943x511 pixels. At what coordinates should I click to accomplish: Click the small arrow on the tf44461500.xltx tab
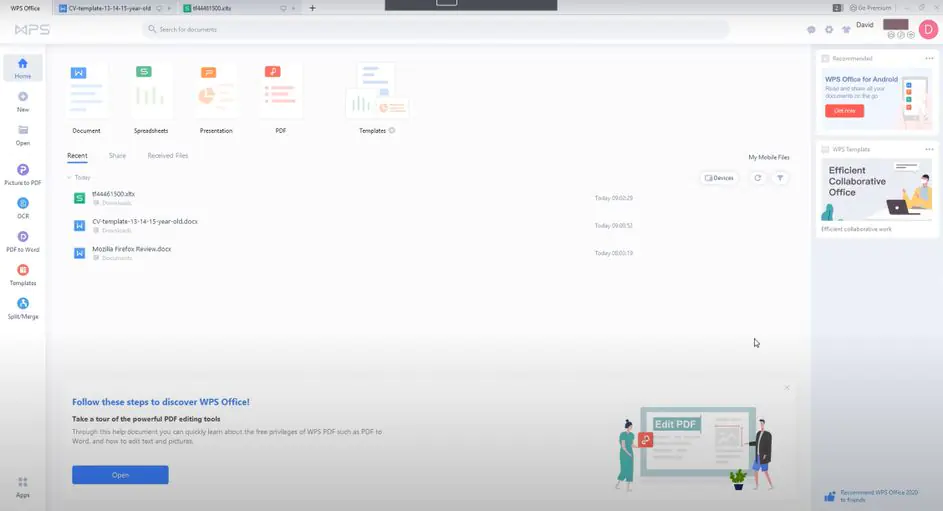pos(293,8)
